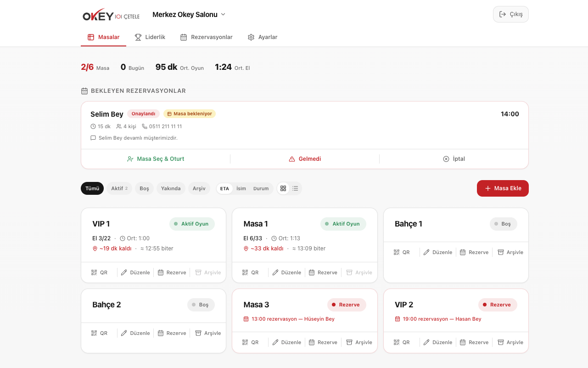The image size is (588, 368).
Task: Reserve the Bahçe 2 table
Action: click(x=172, y=333)
